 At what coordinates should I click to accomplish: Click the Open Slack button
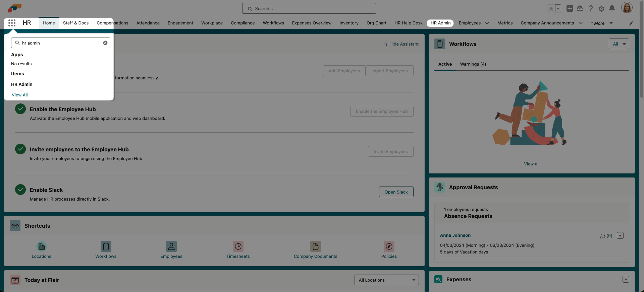[x=396, y=192]
